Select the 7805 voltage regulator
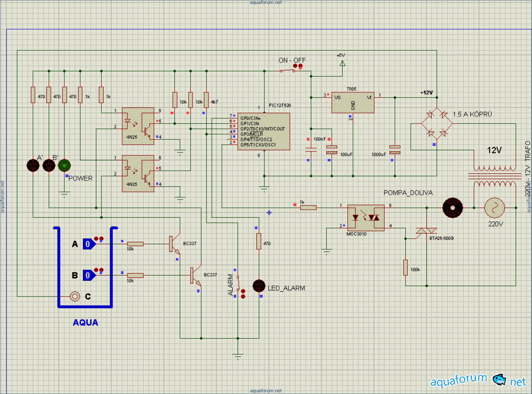The width and height of the screenshot is (532, 394). (x=352, y=102)
